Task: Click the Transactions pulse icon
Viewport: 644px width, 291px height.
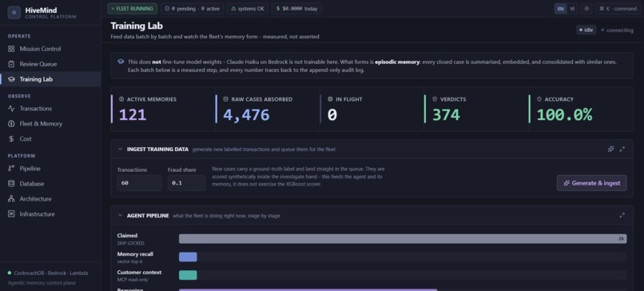Action: pos(11,109)
